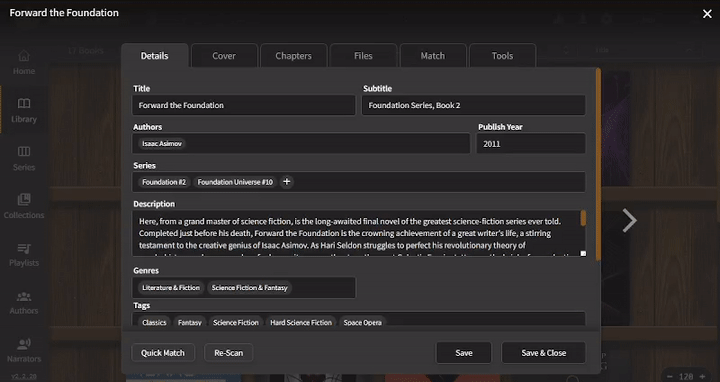This screenshot has width=720, height=382.
Task: Switch to the Details tab
Action: coord(154,56)
